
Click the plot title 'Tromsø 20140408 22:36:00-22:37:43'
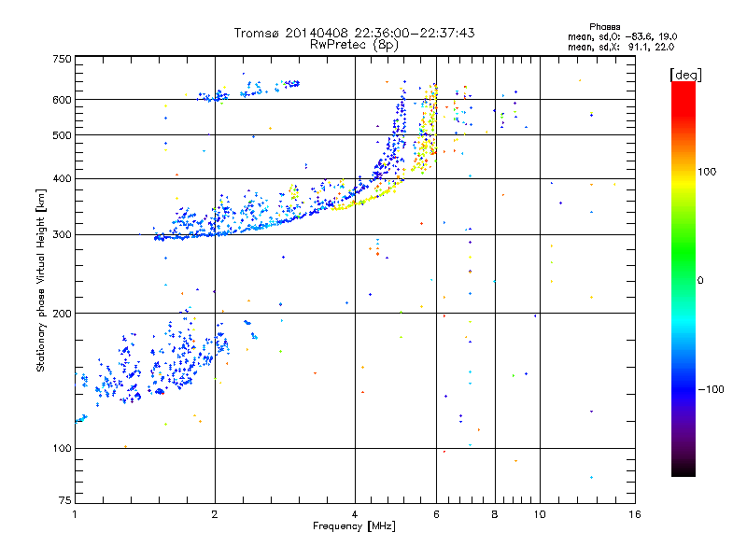coord(354,33)
